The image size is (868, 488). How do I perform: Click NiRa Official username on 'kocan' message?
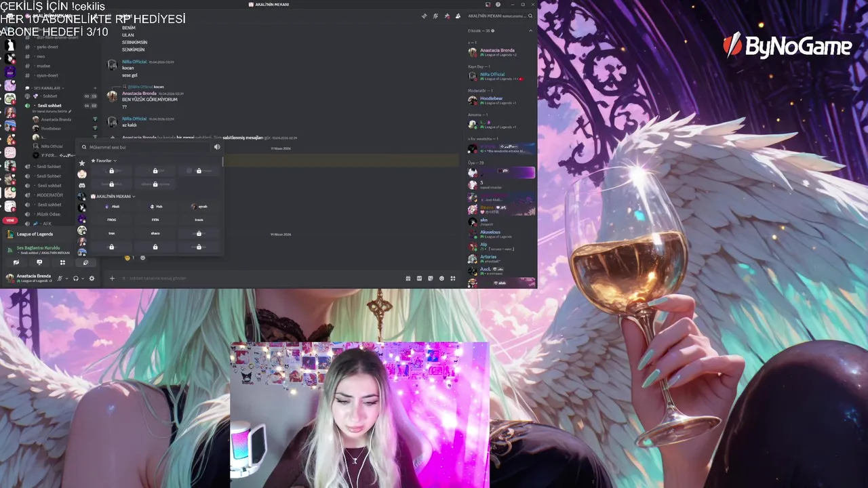click(134, 62)
